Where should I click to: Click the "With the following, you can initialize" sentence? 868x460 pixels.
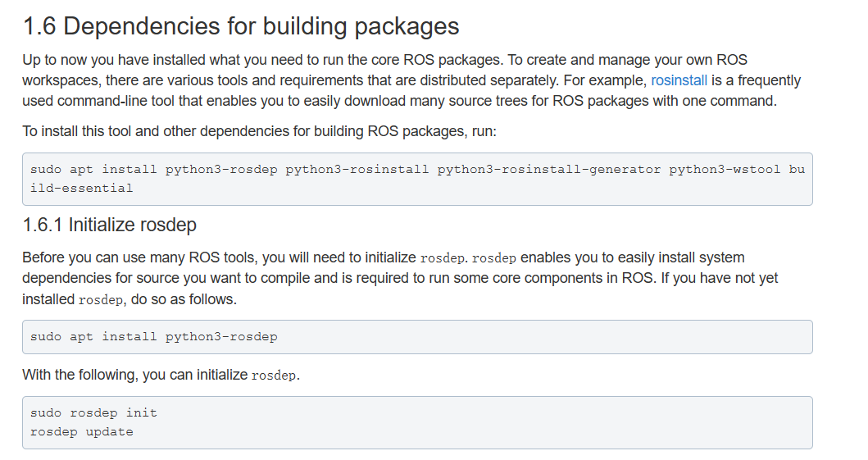(x=134, y=375)
